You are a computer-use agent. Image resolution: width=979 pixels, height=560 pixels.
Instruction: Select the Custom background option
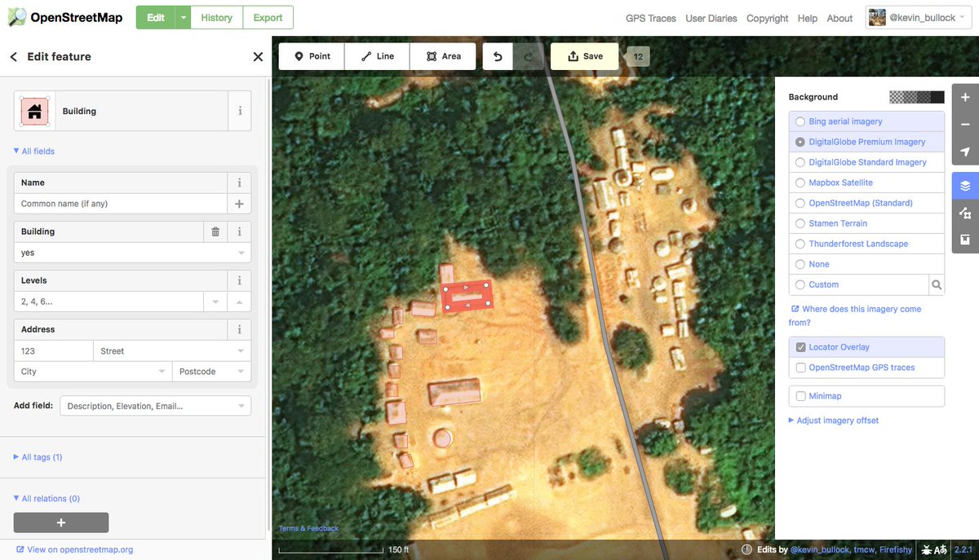pyautogui.click(x=859, y=284)
